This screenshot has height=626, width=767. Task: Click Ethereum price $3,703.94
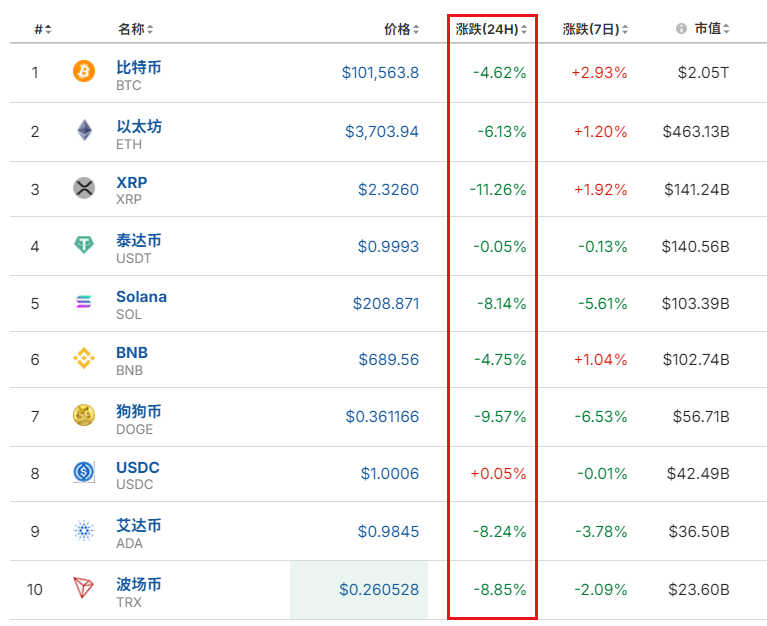tap(382, 132)
